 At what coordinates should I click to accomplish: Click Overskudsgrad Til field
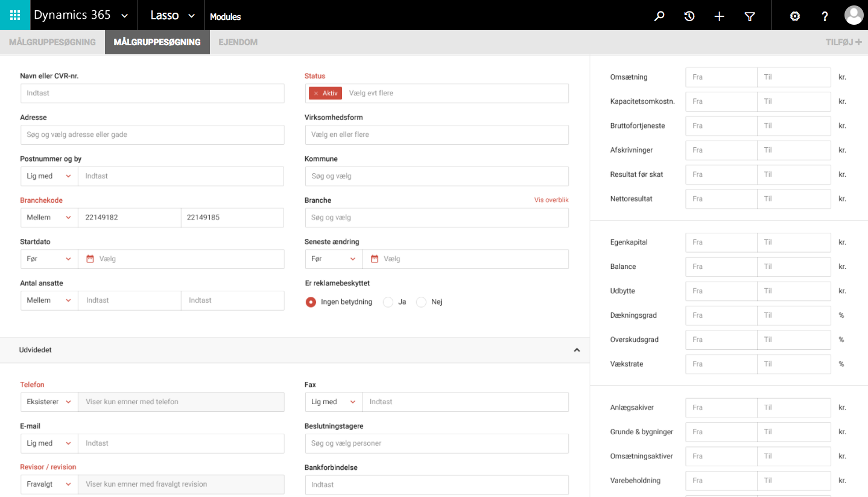794,340
